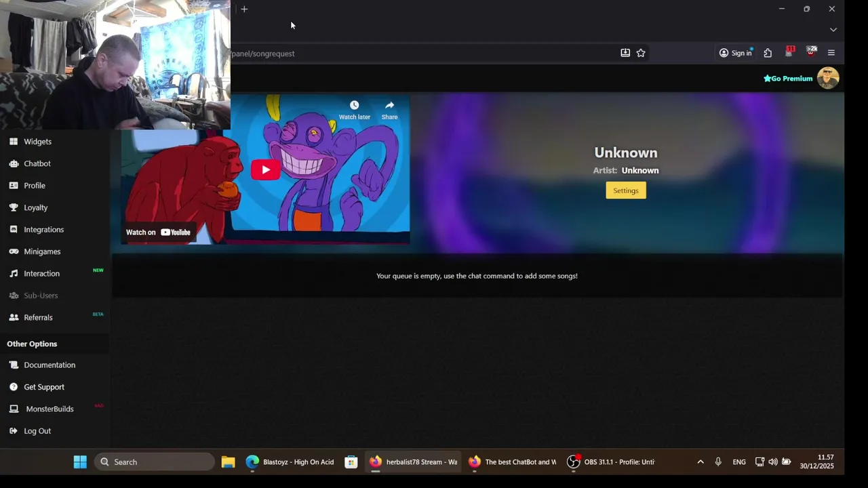Screen dimensions: 868x488
Task: Click Watch on YouTube link
Action: (x=158, y=232)
